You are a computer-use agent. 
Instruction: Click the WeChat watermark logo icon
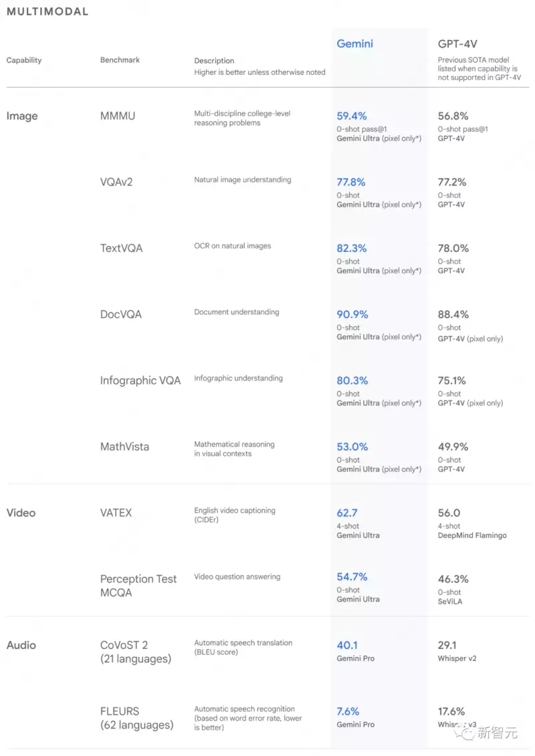click(463, 733)
